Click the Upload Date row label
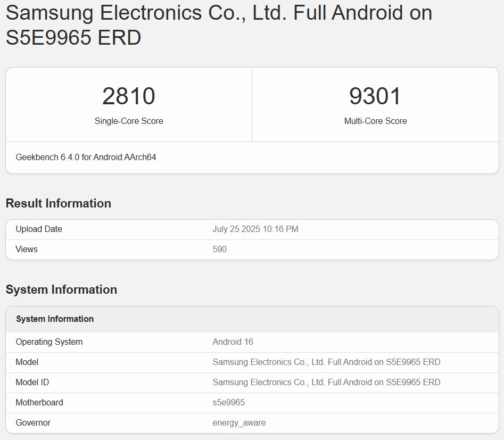The height and width of the screenshot is (440, 504). coord(39,229)
